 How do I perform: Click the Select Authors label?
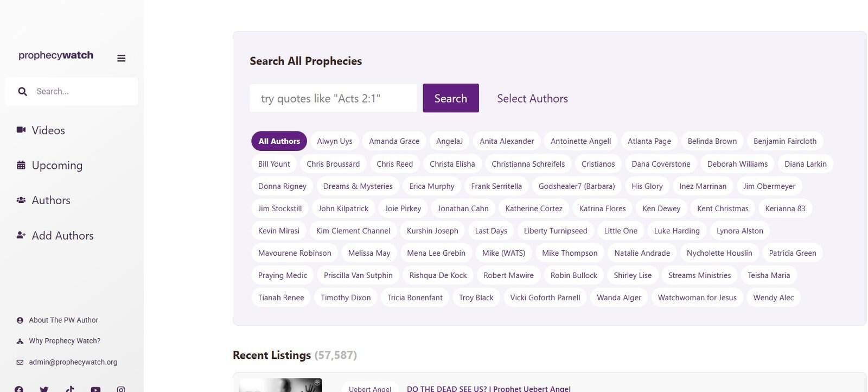(532, 98)
